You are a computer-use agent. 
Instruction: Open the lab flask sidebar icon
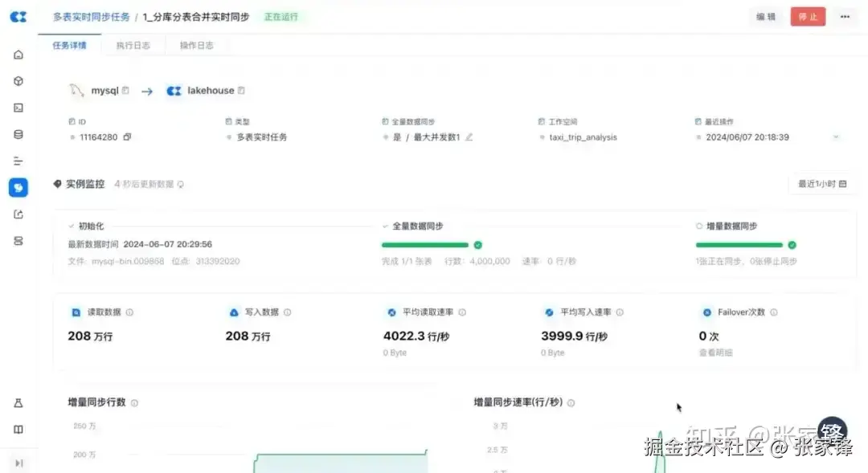(x=18, y=403)
